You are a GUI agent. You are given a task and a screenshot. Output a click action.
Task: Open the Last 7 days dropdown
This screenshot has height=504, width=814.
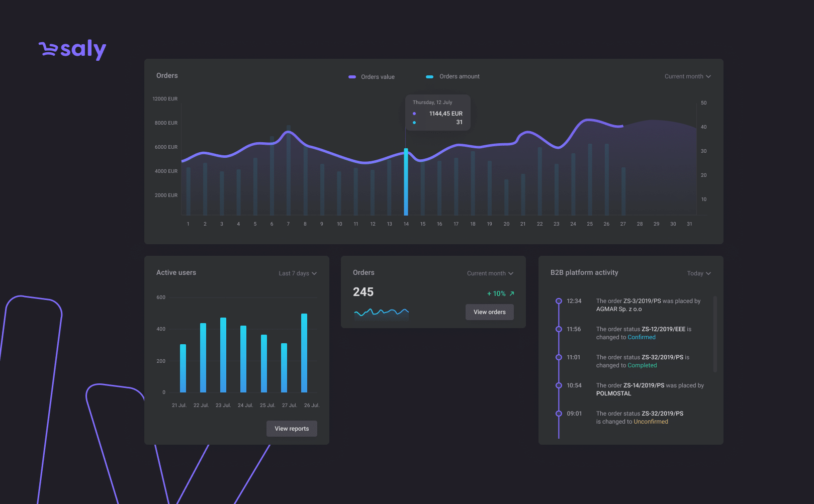pyautogui.click(x=298, y=273)
